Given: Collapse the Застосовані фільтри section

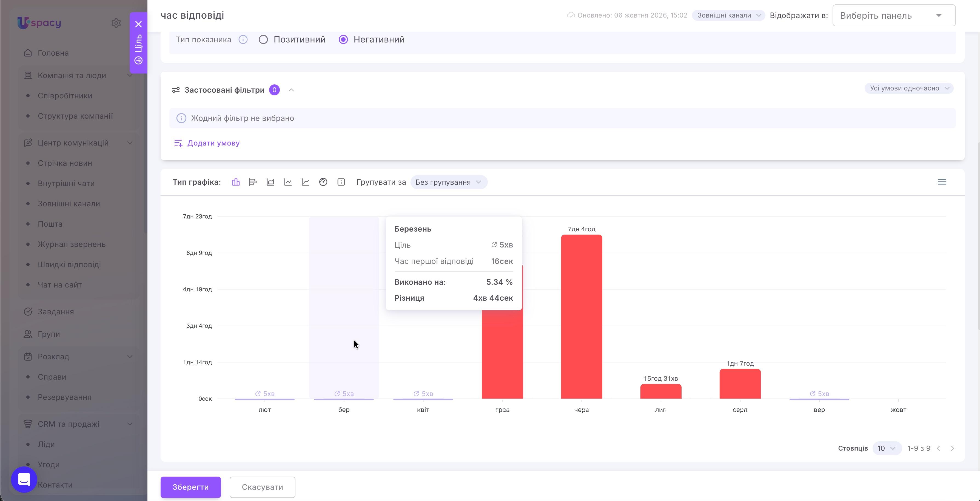Looking at the screenshot, I should [x=291, y=90].
